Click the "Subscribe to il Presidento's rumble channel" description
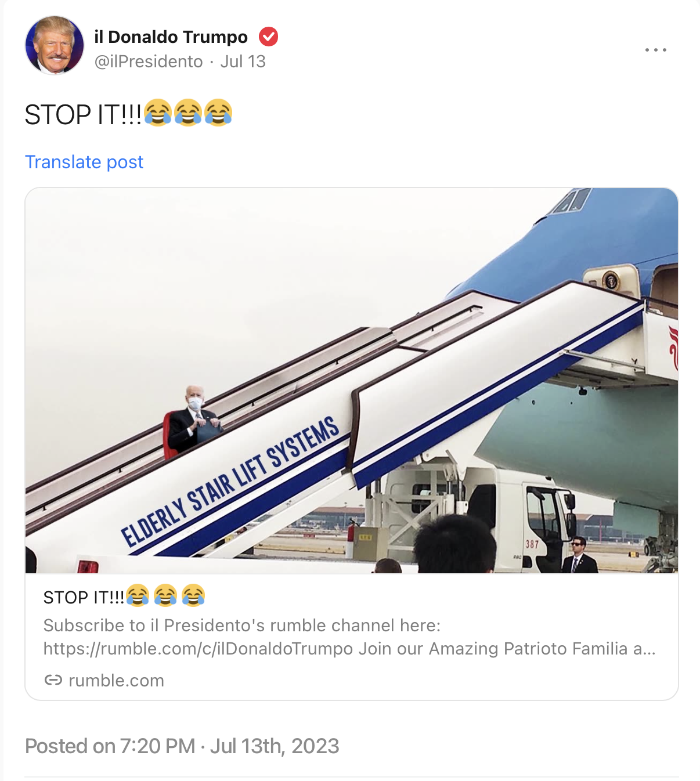 tap(242, 625)
